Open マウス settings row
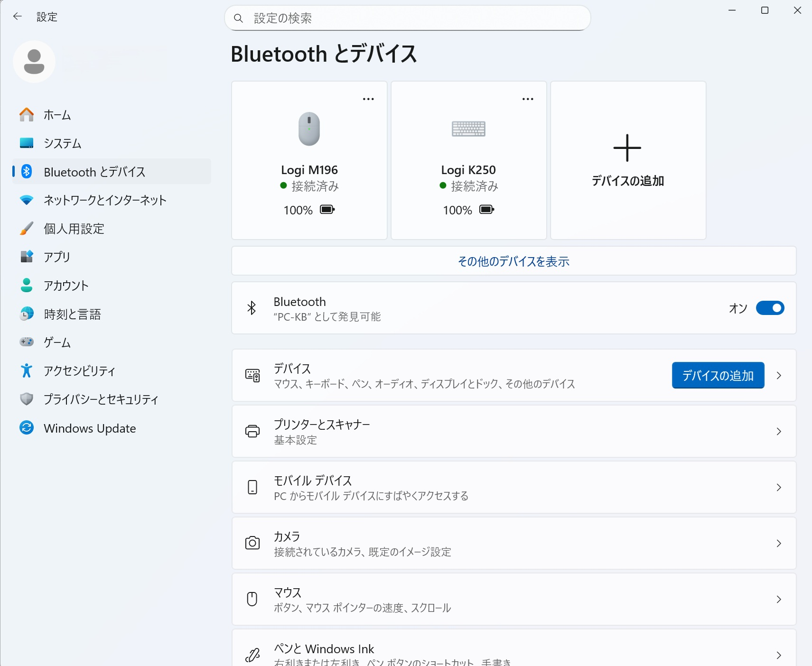The width and height of the screenshot is (812, 666). [513, 599]
